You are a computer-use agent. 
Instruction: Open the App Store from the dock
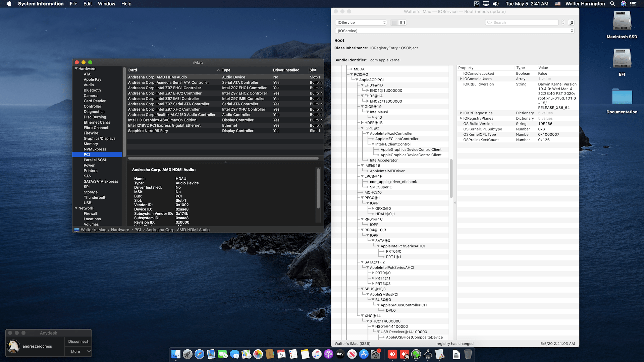click(x=364, y=354)
